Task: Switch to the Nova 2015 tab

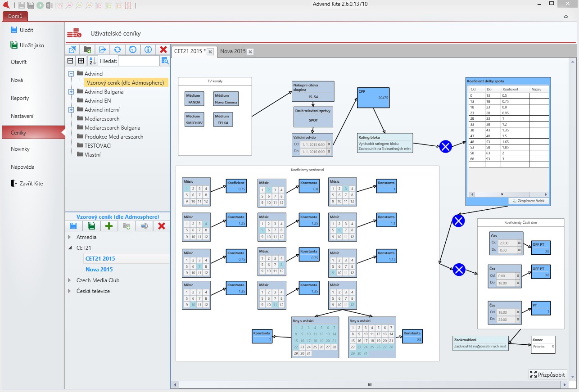Action: click(x=233, y=51)
